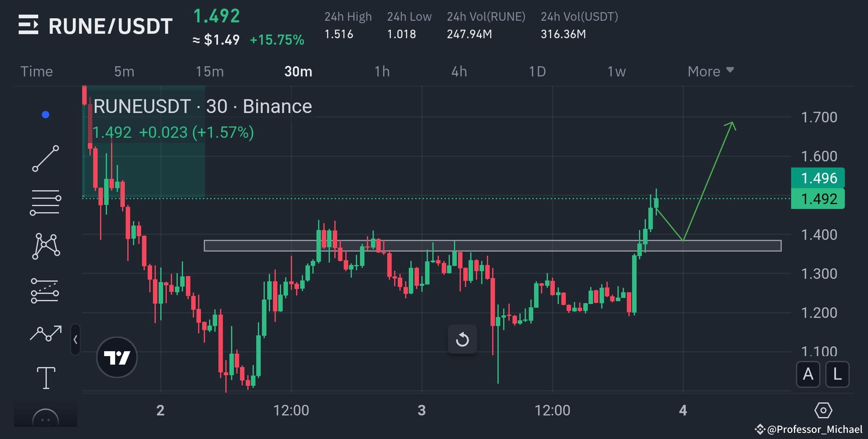Viewport: 868px width, 439px height.
Task: Toggle auto-scale with the A button
Action: point(808,375)
